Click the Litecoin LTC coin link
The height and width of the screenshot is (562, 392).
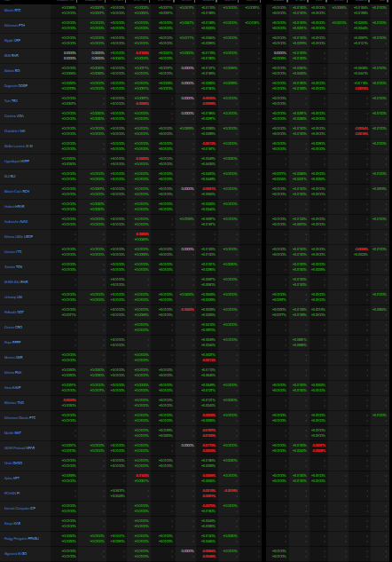click(x=13, y=251)
